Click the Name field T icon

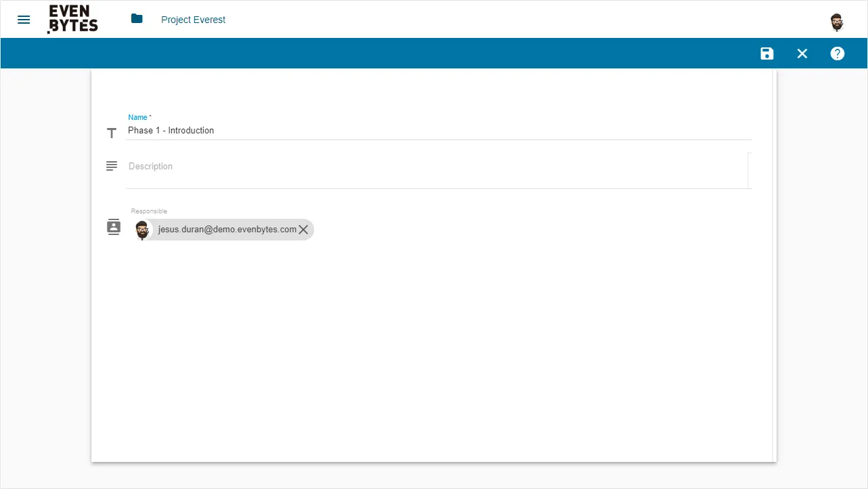112,133
